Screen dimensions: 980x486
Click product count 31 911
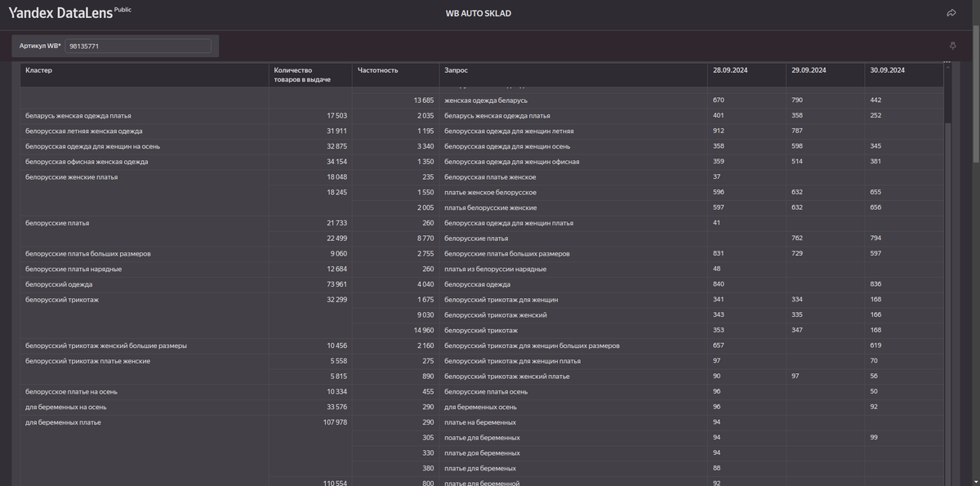336,131
